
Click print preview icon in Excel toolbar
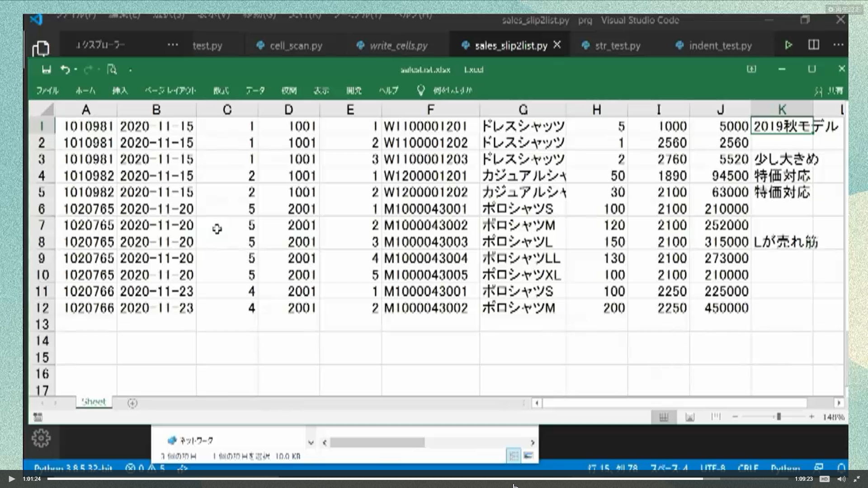click(x=112, y=70)
